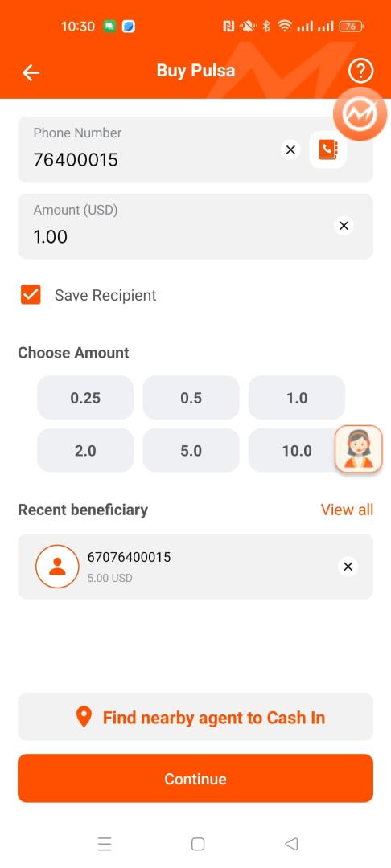Open the contacts phonebook icon

[x=328, y=149]
